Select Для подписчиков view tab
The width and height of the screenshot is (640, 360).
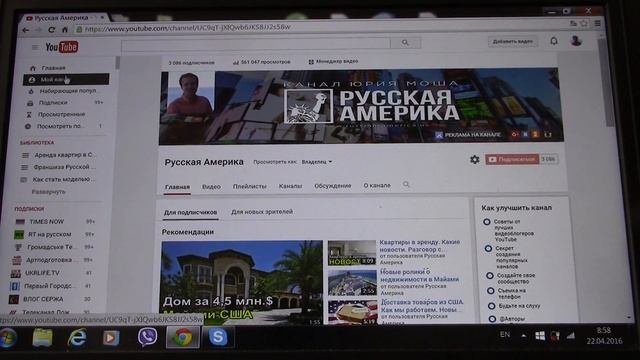pos(190,213)
